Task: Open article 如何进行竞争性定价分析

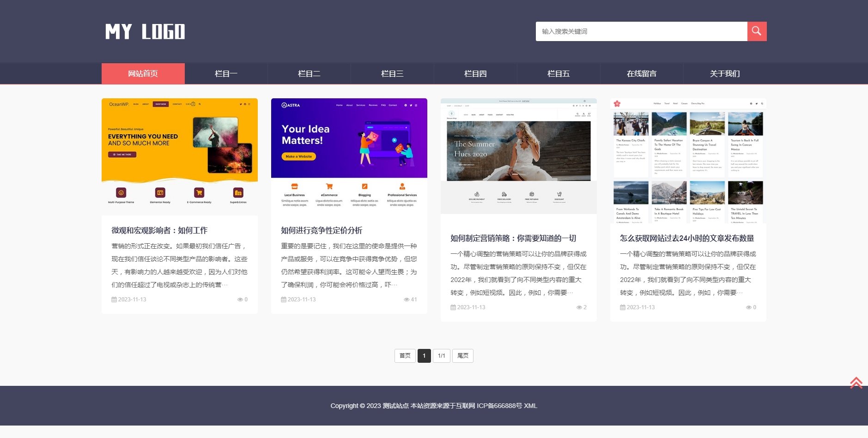Action: point(321,230)
